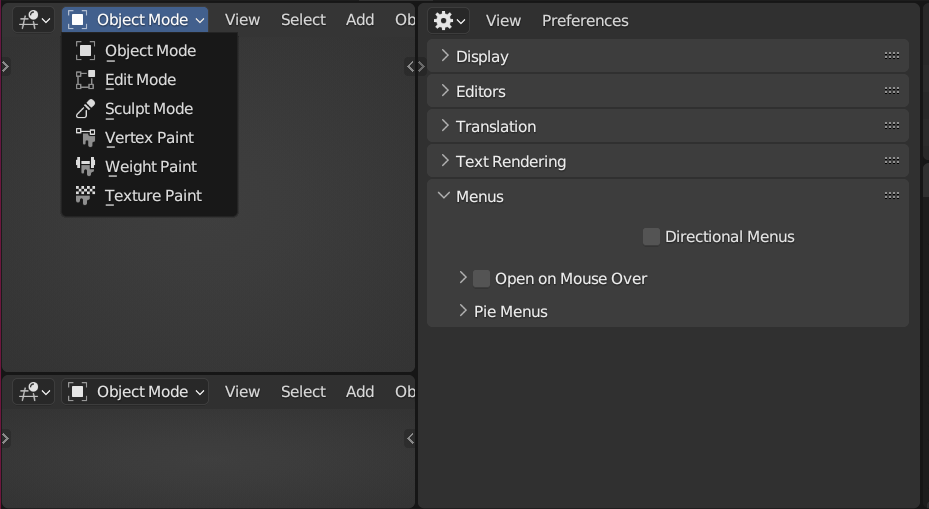Close the open Object Mode dropdown in upper viewport

135,20
